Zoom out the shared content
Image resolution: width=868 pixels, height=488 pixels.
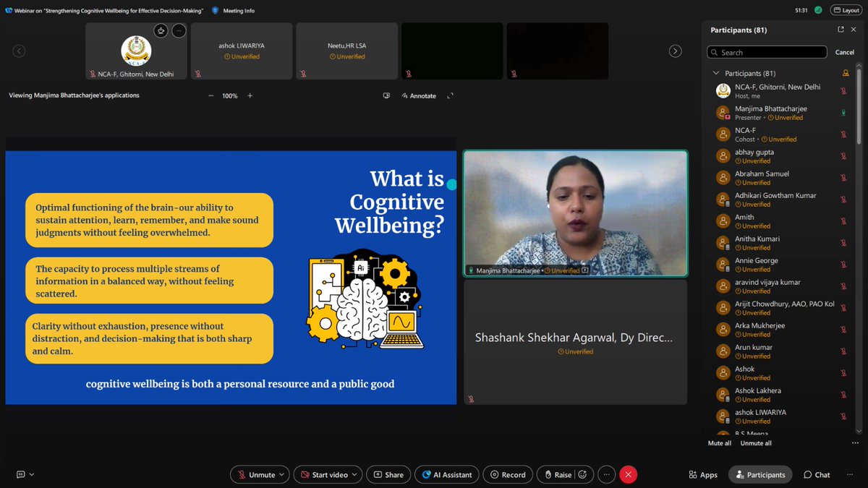211,95
